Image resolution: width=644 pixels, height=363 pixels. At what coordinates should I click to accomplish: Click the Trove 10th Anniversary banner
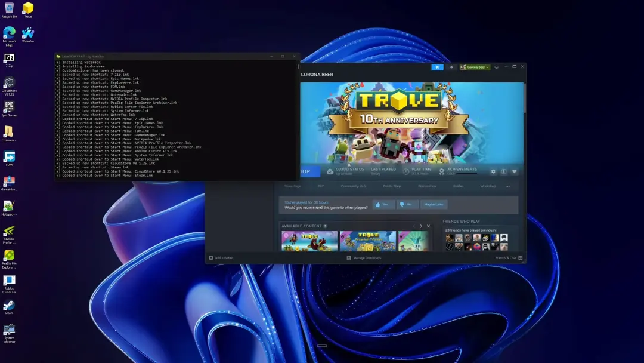[x=411, y=123]
